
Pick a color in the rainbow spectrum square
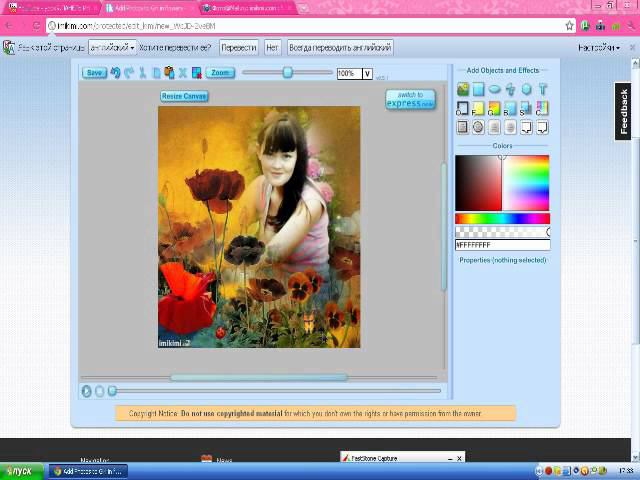pyautogui.click(x=526, y=183)
